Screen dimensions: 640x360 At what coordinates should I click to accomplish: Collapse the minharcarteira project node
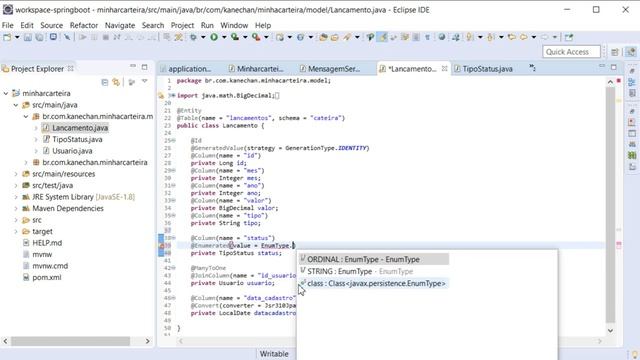tap(6, 93)
